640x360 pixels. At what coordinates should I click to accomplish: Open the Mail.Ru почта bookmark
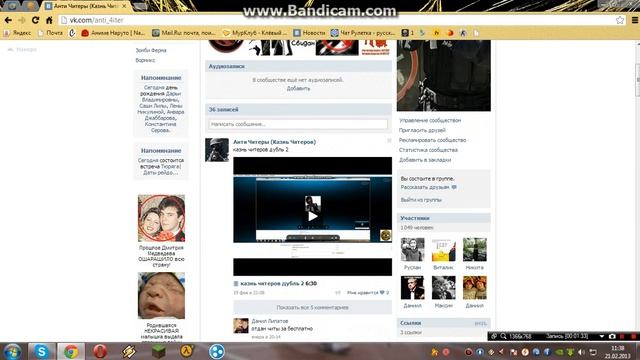(x=184, y=33)
